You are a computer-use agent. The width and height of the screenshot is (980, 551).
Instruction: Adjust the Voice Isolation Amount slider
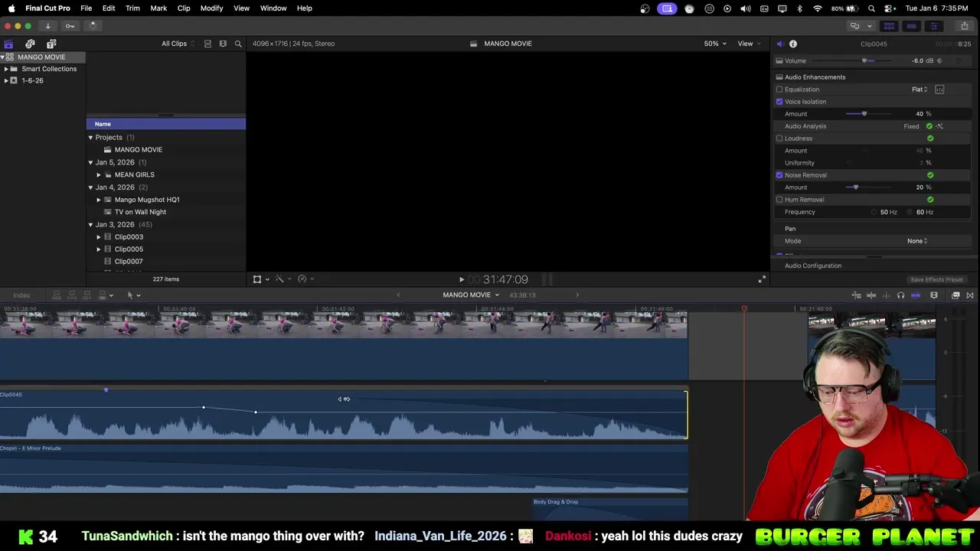(x=864, y=114)
